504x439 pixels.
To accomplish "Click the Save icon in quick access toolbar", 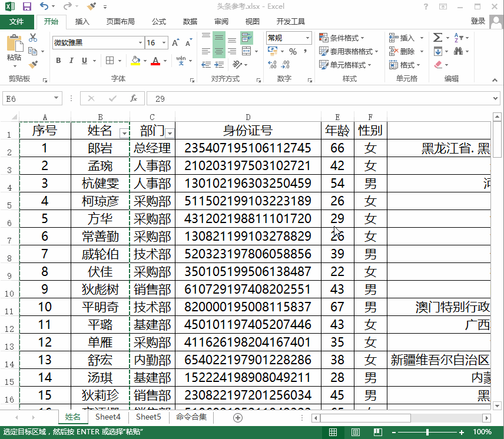I will coord(26,6).
